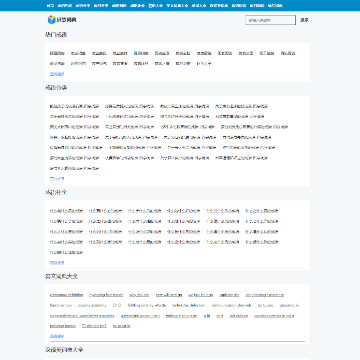Open the 'CFO' English term link
Viewport: 360px width, 360px height.
pos(117,305)
